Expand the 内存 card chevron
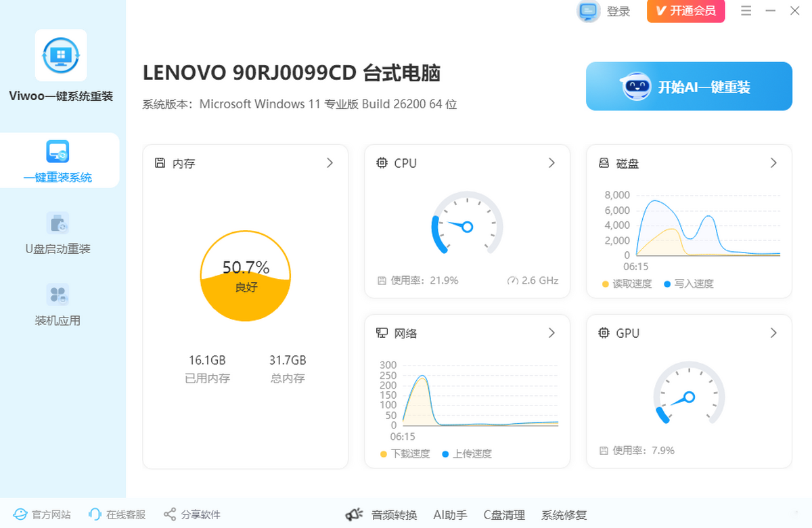 point(330,163)
